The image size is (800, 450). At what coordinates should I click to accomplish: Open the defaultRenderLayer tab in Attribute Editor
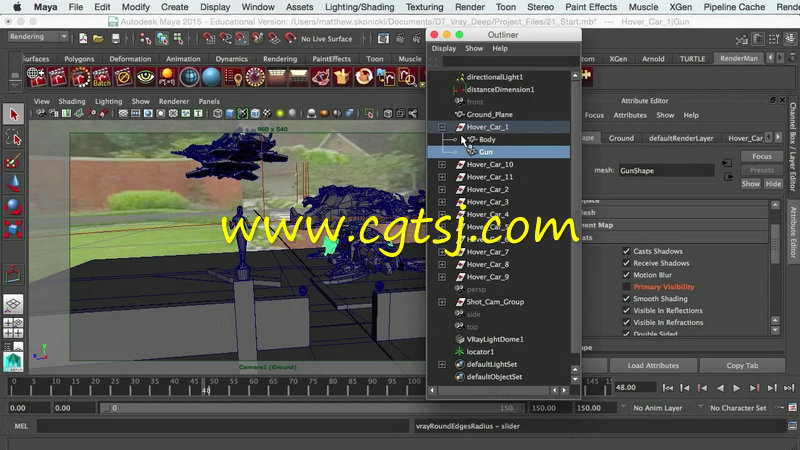tap(681, 138)
